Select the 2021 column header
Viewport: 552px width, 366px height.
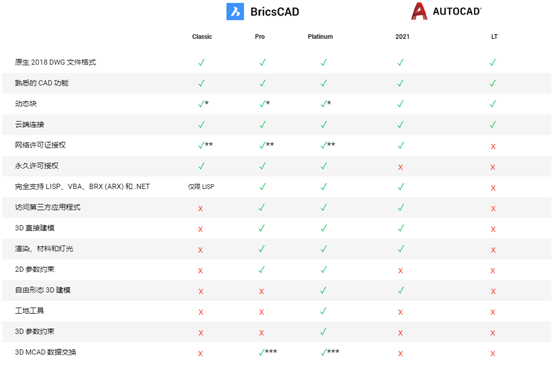point(402,37)
